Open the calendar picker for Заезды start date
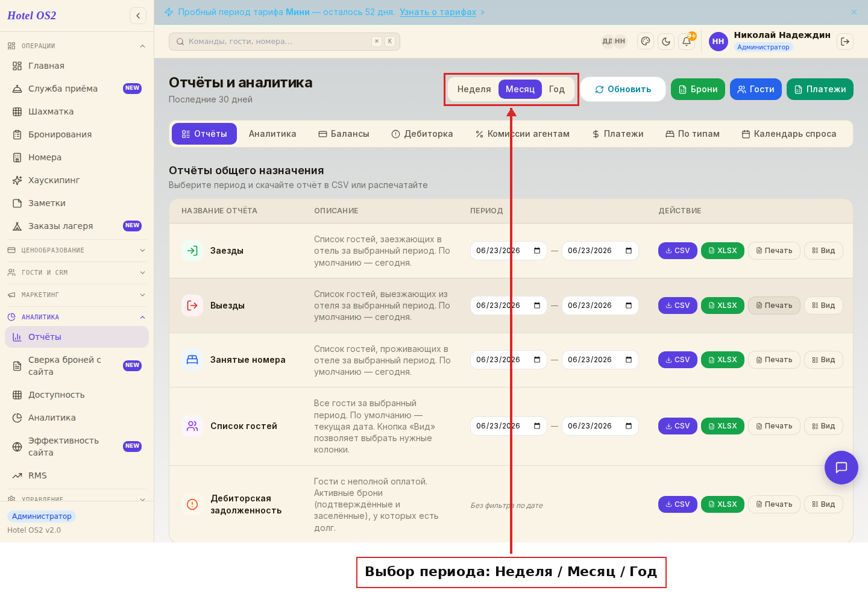This screenshot has width=868, height=602. coord(537,251)
